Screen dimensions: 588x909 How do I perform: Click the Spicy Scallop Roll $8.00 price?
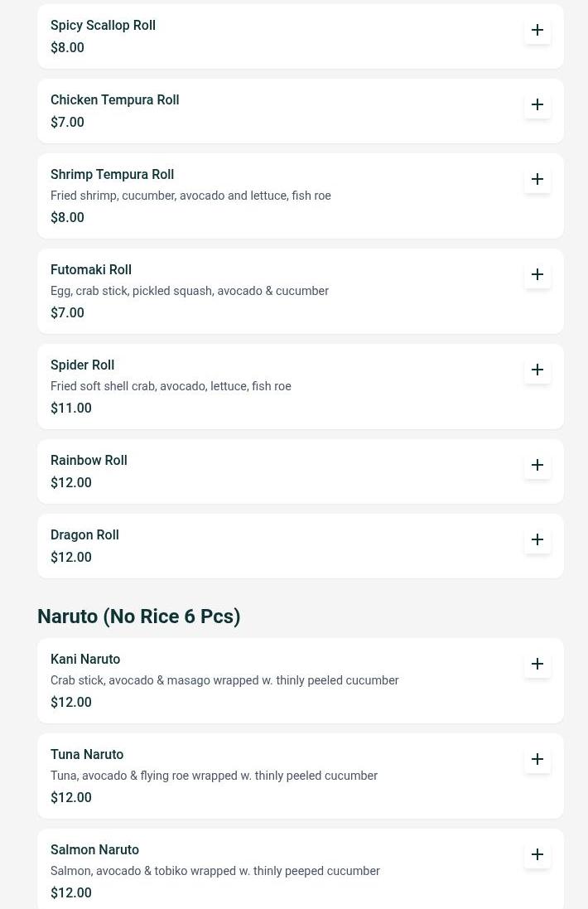coord(67,47)
